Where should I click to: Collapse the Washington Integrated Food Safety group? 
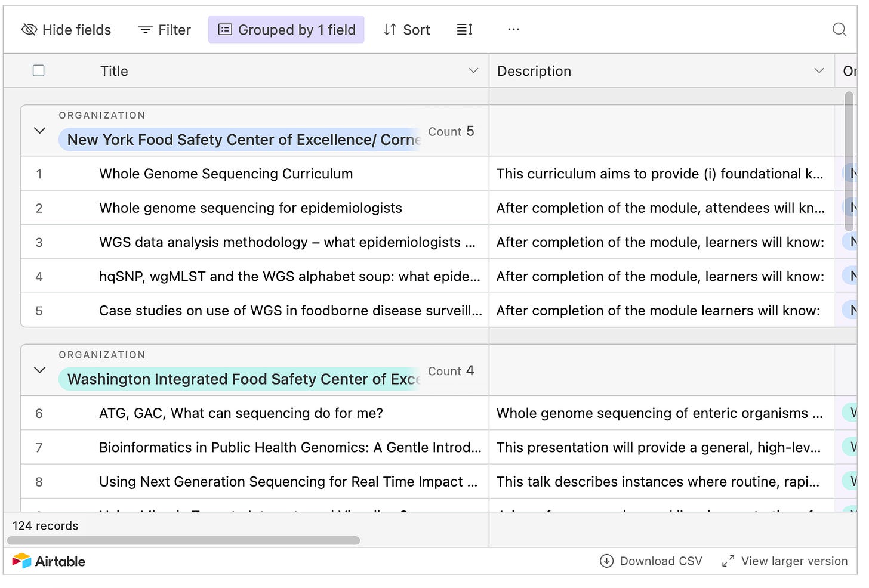point(40,370)
